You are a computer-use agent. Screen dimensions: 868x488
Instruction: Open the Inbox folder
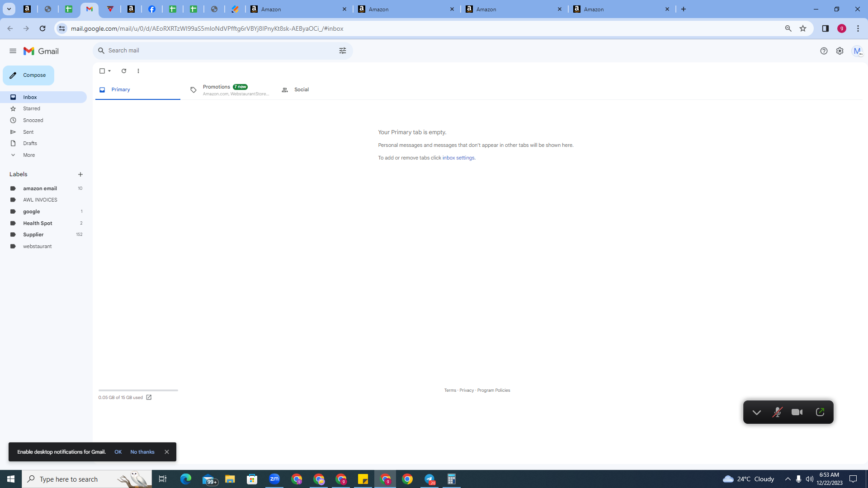pyautogui.click(x=43, y=97)
